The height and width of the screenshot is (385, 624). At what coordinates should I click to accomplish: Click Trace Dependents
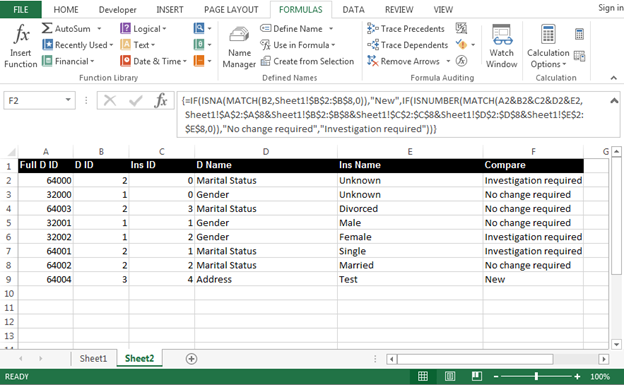click(x=408, y=45)
